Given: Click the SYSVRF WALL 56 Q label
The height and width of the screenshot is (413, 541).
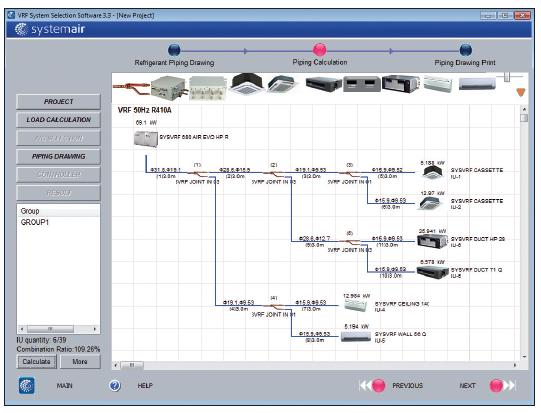Looking at the screenshot, I should click(x=400, y=334).
